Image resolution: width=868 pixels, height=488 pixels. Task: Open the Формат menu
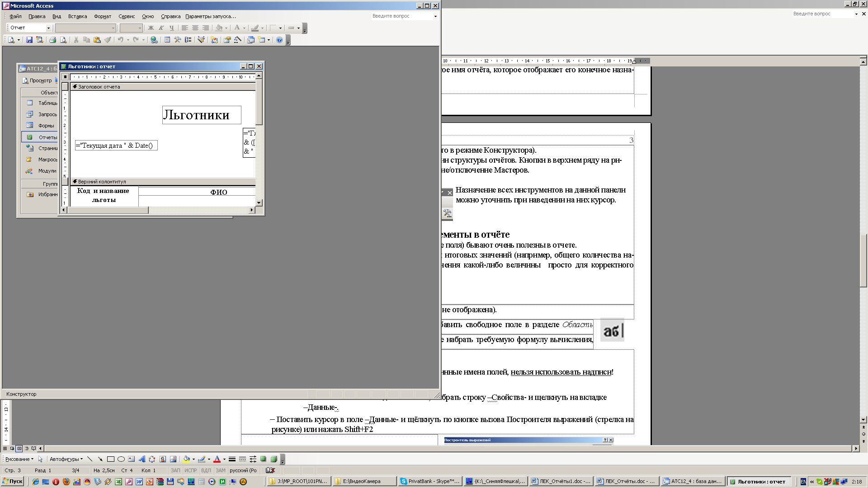[x=103, y=16]
